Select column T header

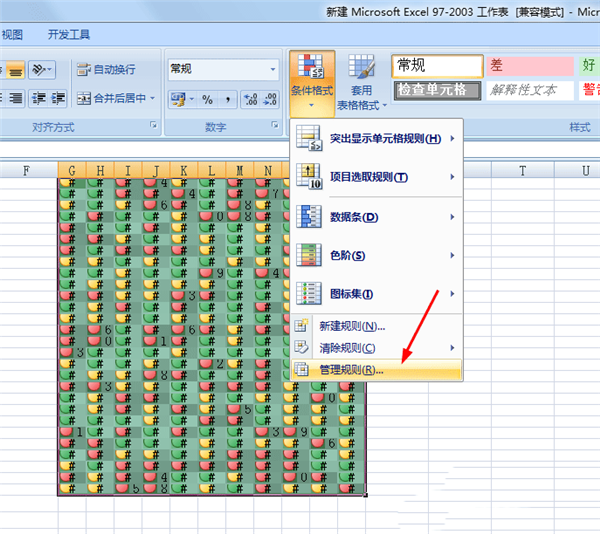523,171
